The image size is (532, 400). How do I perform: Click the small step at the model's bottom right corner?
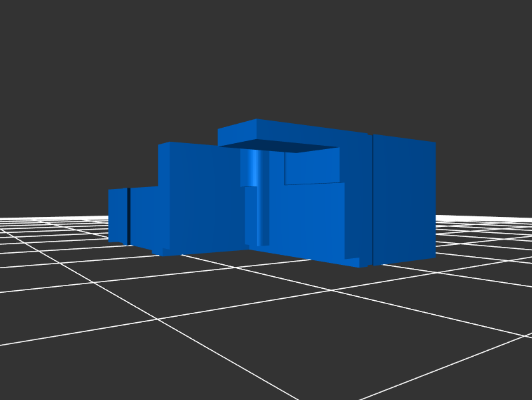[364, 263]
